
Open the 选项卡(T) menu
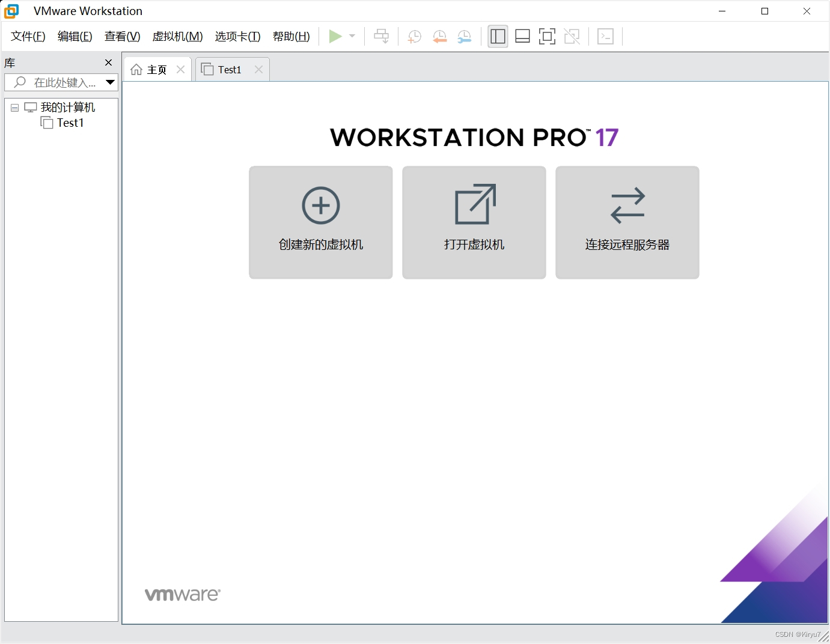(238, 37)
